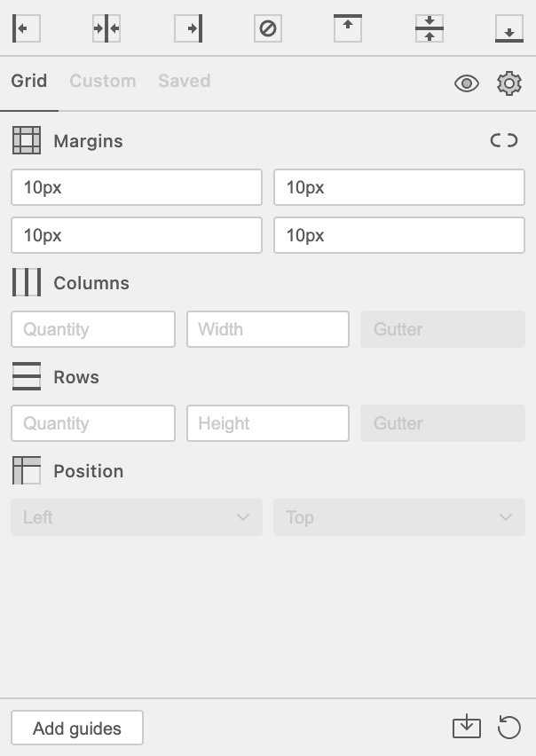
Task: Select the Grid tab
Action: (29, 81)
